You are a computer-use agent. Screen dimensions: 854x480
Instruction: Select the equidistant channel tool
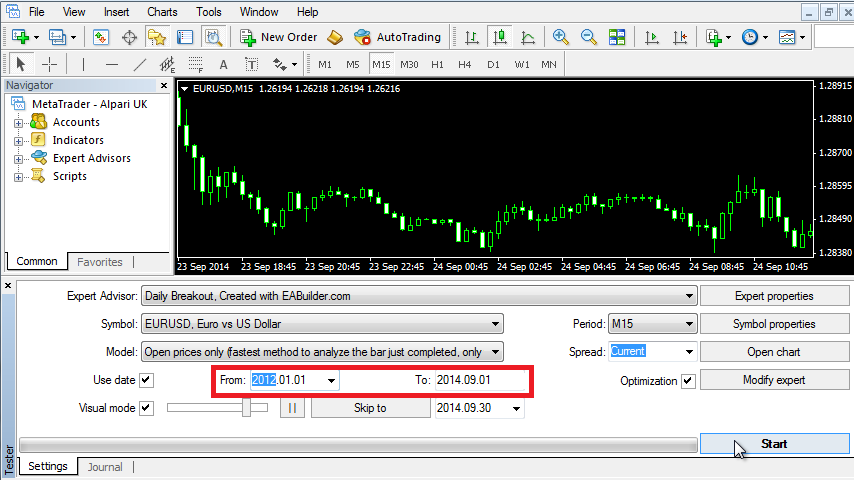click(x=167, y=64)
